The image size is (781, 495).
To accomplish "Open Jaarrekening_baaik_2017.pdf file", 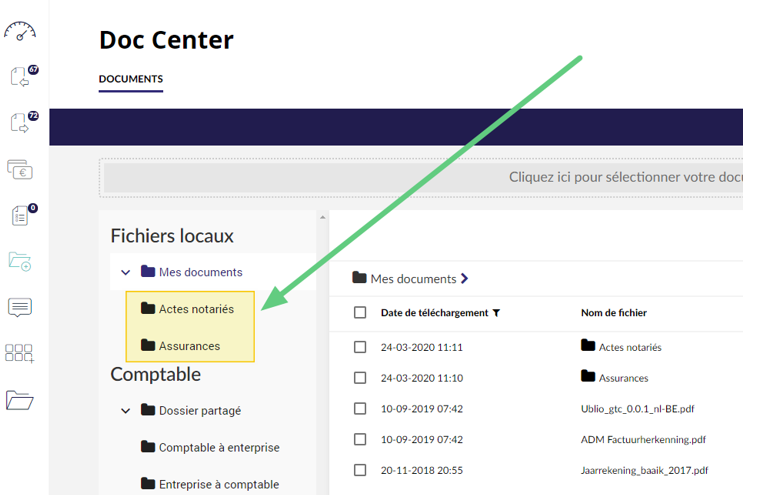I will (x=645, y=471).
